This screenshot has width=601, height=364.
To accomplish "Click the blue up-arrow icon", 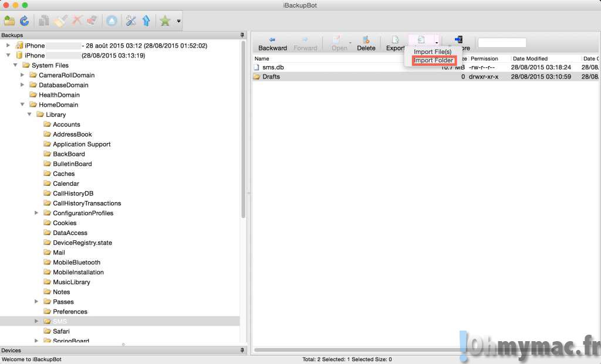I will pyautogui.click(x=146, y=21).
